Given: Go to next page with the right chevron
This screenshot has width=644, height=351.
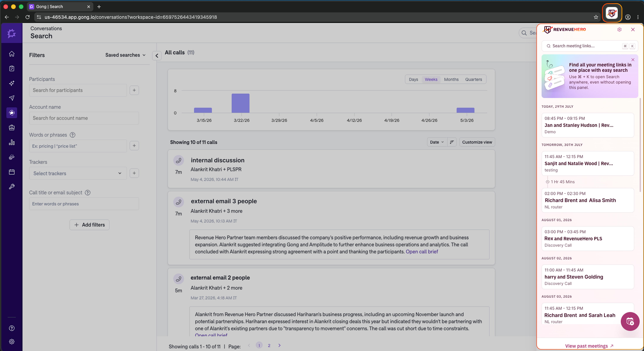Looking at the screenshot, I should [x=279, y=346].
